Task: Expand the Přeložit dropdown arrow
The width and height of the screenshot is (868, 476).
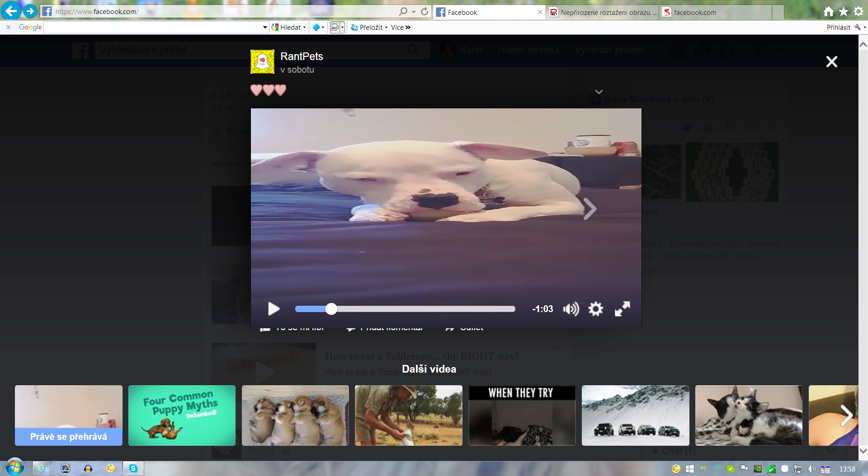Action: (x=386, y=28)
